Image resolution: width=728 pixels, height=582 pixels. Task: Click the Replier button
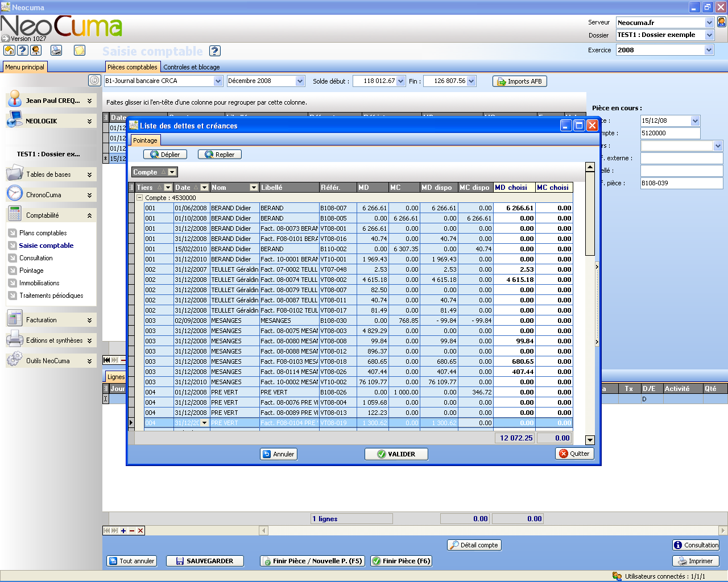[x=220, y=155]
